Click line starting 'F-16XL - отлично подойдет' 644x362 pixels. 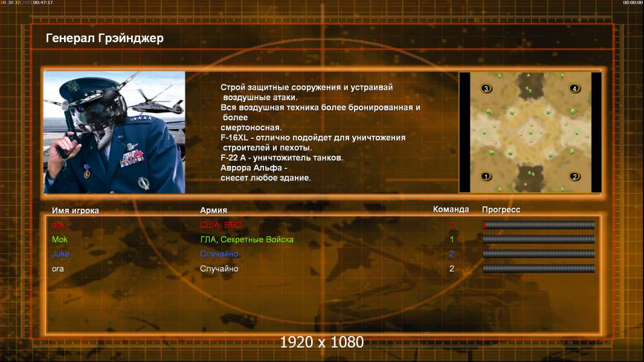tap(313, 138)
